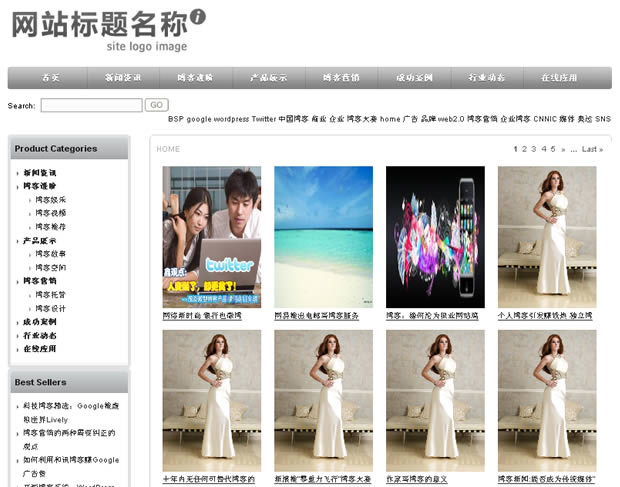Open the caption link under the iPhone thumbnail
Screen dimensions: 620x487
pos(432,316)
